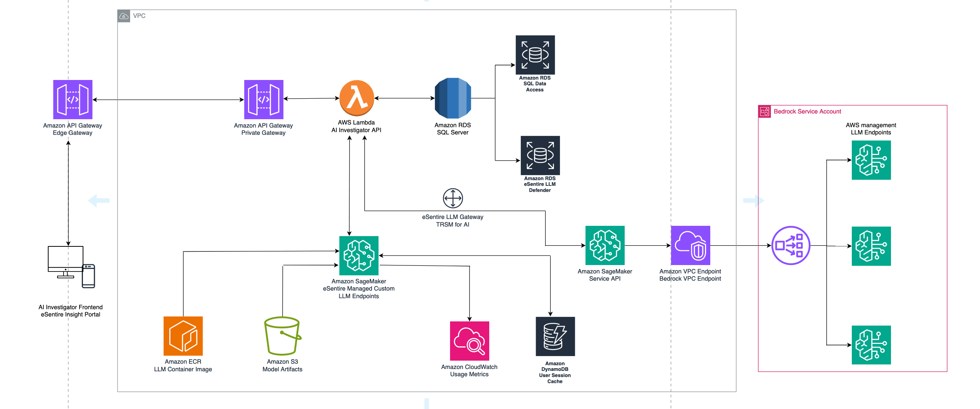
Task: Click the eSentire LLM Gateway crosshair icon
Action: tap(453, 198)
